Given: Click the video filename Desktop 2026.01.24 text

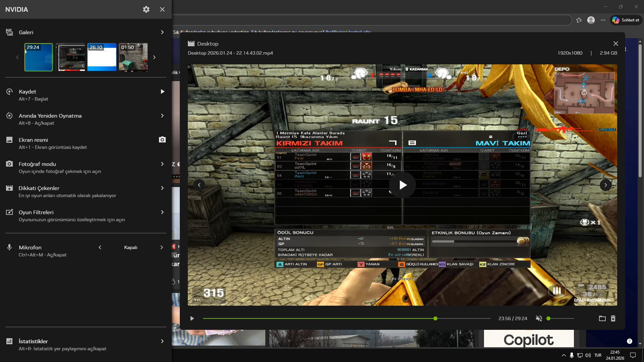Looking at the screenshot, I should [230, 53].
